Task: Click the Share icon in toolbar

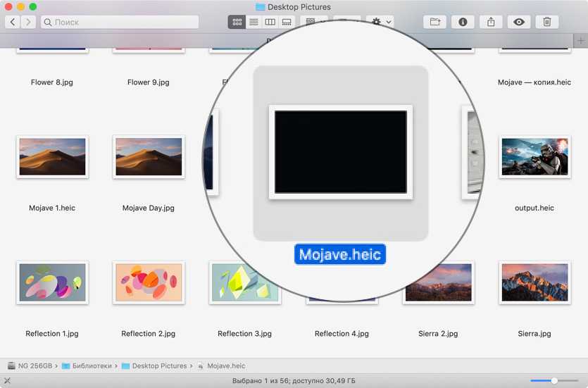Action: pos(491,22)
